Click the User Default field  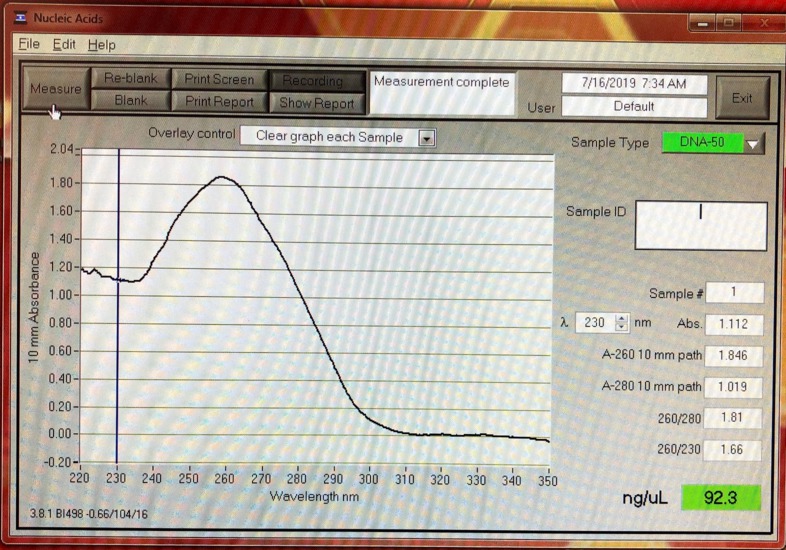633,106
